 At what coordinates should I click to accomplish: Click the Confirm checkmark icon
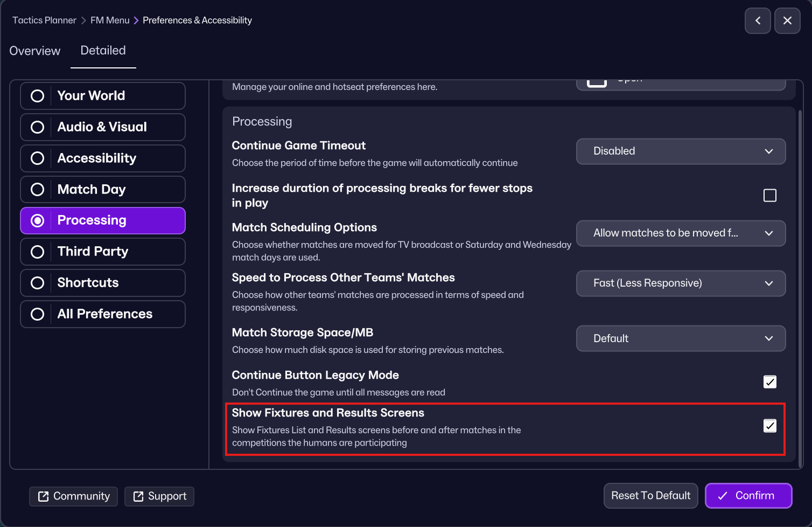(723, 496)
